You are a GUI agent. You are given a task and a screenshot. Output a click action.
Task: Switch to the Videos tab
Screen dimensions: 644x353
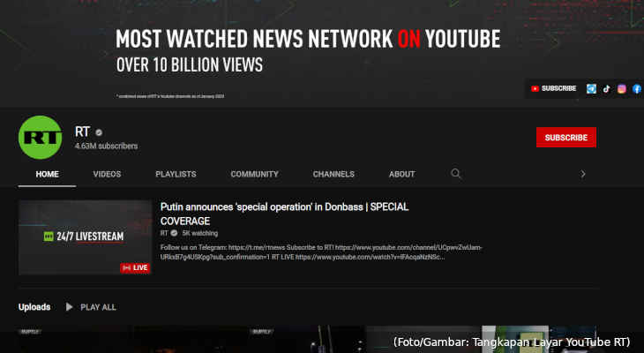(107, 174)
